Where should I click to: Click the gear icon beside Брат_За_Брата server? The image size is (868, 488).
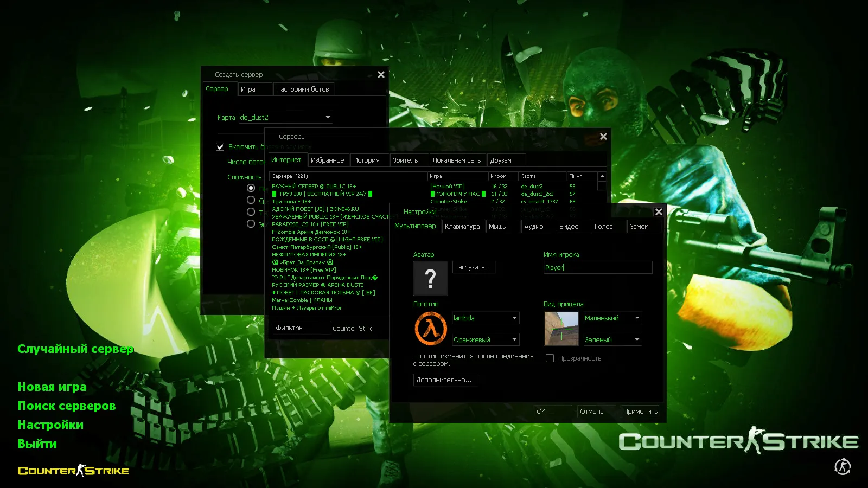tap(275, 262)
